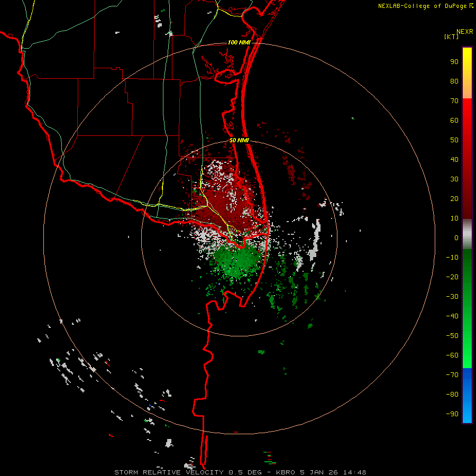Click the 30 value on velocity scale
The width and height of the screenshot is (476, 476).
click(x=454, y=179)
